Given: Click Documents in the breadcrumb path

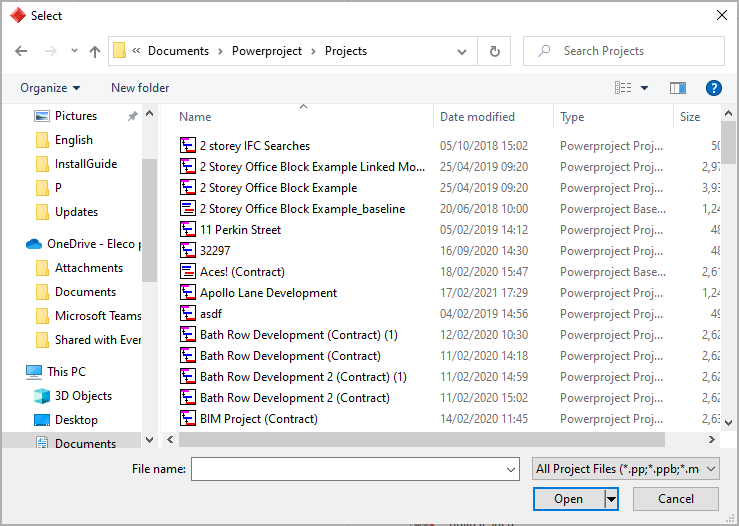Looking at the screenshot, I should pyautogui.click(x=178, y=51).
